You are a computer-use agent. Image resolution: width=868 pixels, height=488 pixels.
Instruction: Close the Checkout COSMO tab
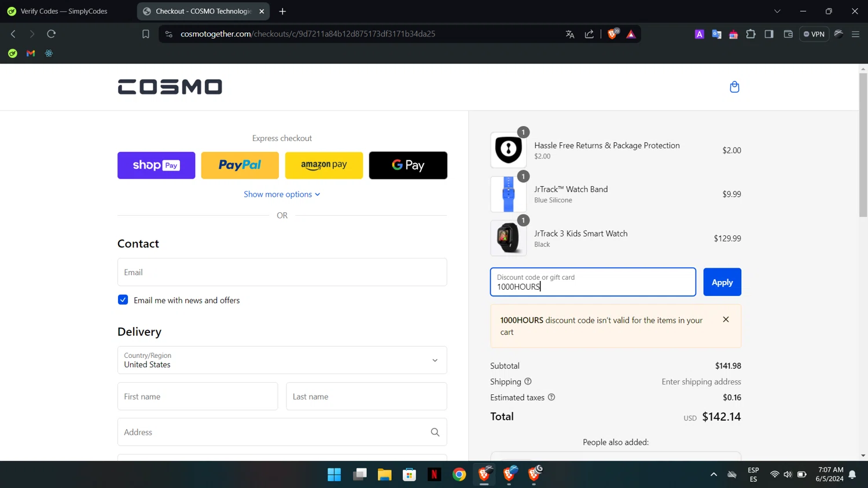pyautogui.click(x=262, y=11)
